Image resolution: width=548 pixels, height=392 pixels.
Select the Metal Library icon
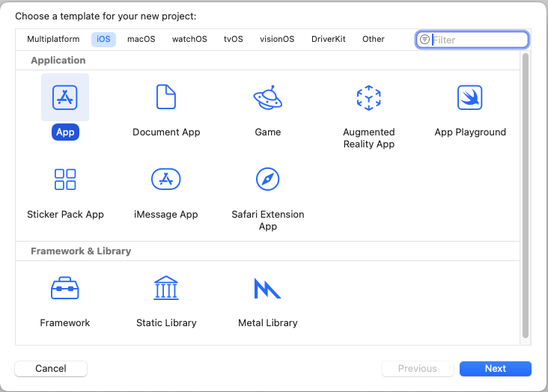point(267,288)
